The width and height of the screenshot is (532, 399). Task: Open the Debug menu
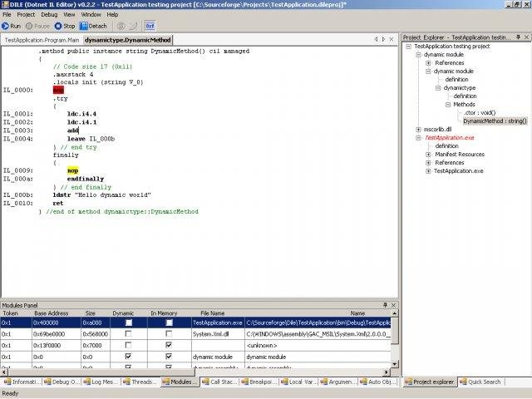pyautogui.click(x=49, y=14)
